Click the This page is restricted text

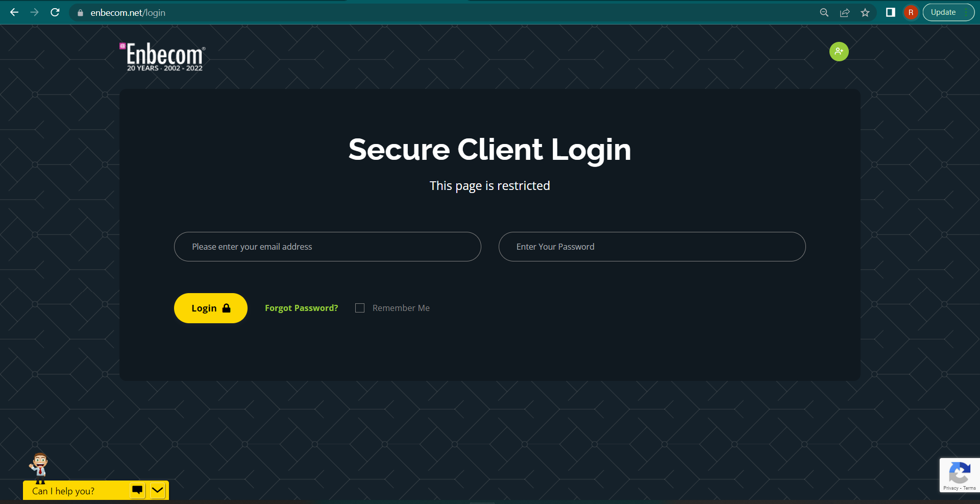[x=490, y=186]
